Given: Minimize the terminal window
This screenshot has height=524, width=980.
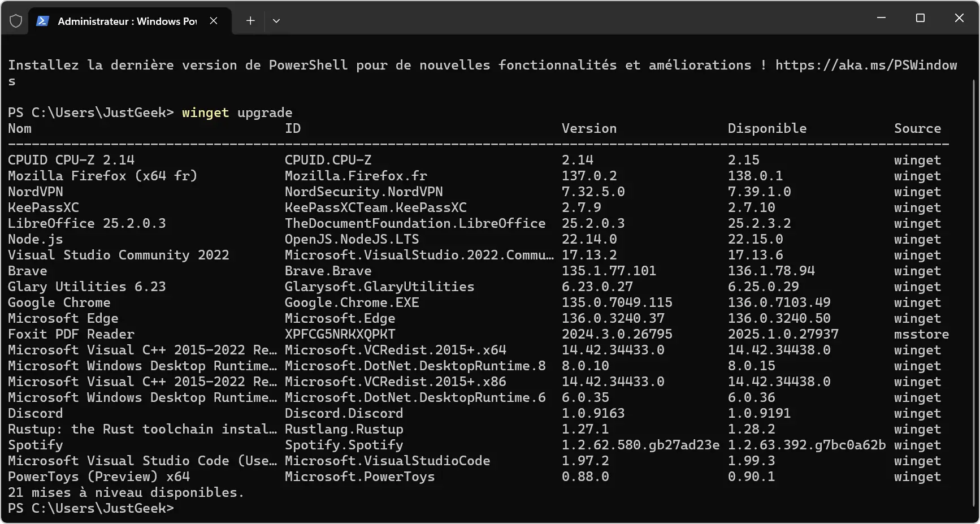Looking at the screenshot, I should (881, 18).
